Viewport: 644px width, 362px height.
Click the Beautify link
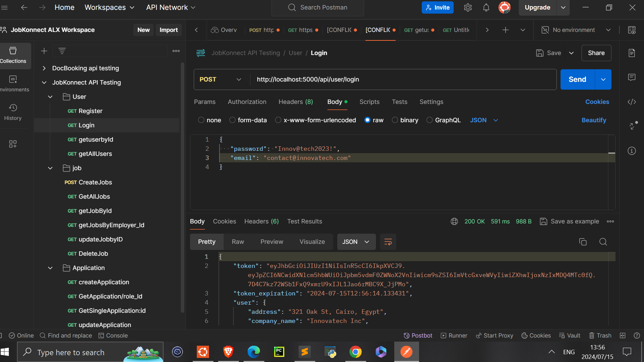(594, 120)
